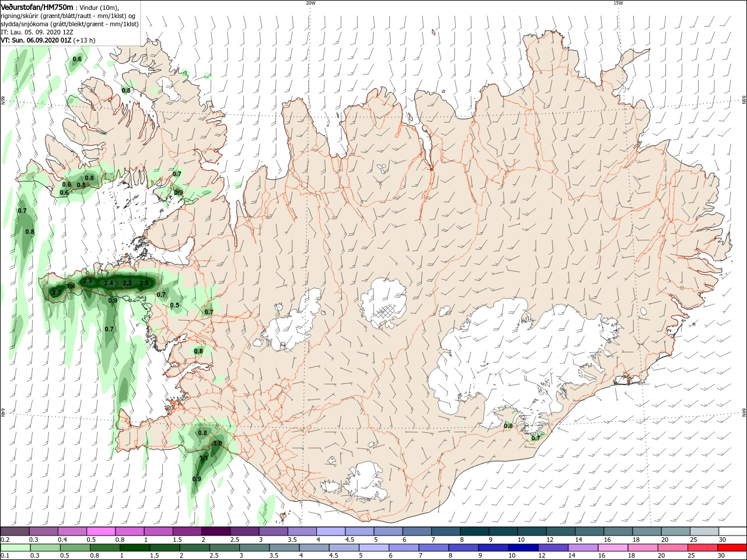Screen dimensions: 747x560
Task: Click the white 30 mm snow legend swatch
Action: 732,531
